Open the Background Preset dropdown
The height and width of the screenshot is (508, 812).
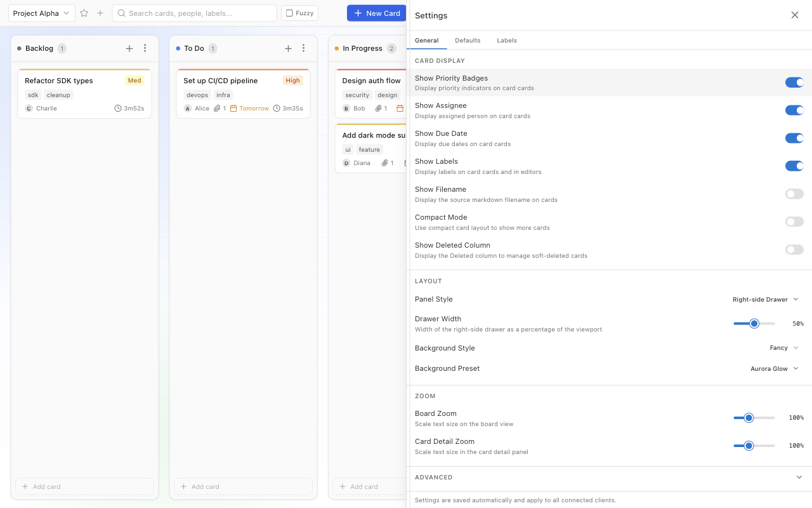pos(774,368)
